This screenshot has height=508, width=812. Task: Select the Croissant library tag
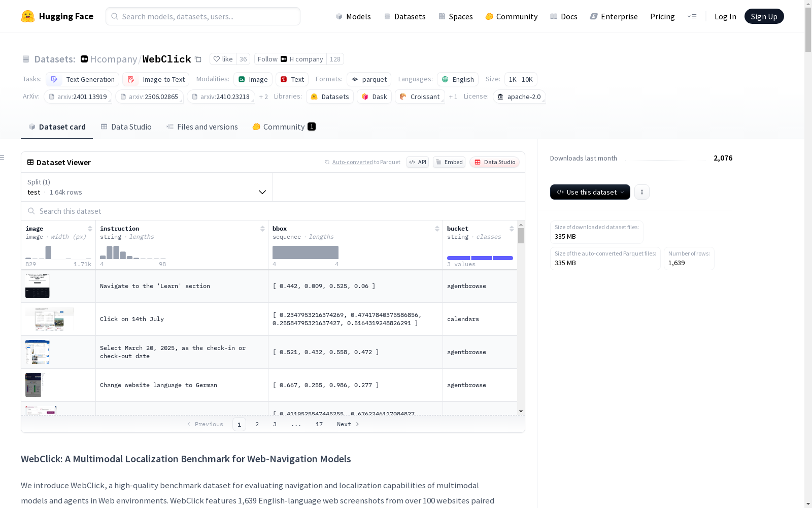[x=420, y=97]
